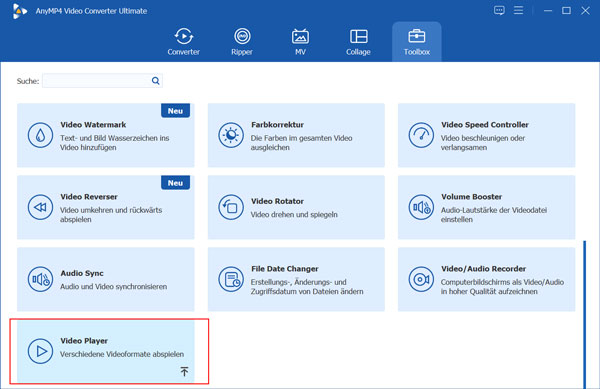
Task: Go to the Collage tab
Action: (x=358, y=42)
